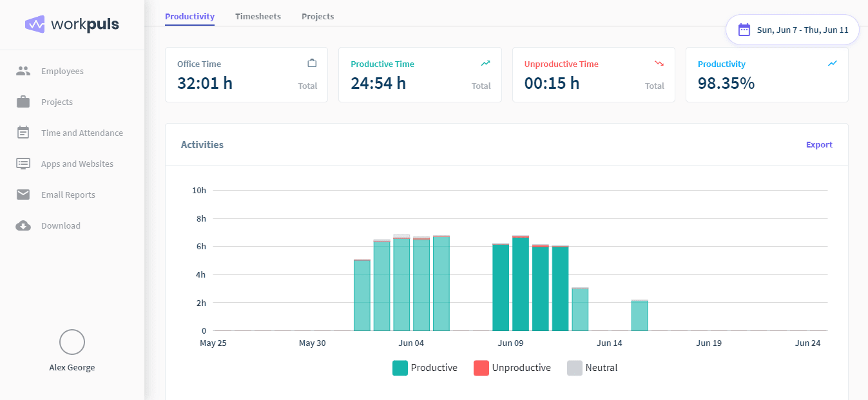The width and height of the screenshot is (868, 400).
Task: Select the Employees sidebar icon
Action: (23, 71)
